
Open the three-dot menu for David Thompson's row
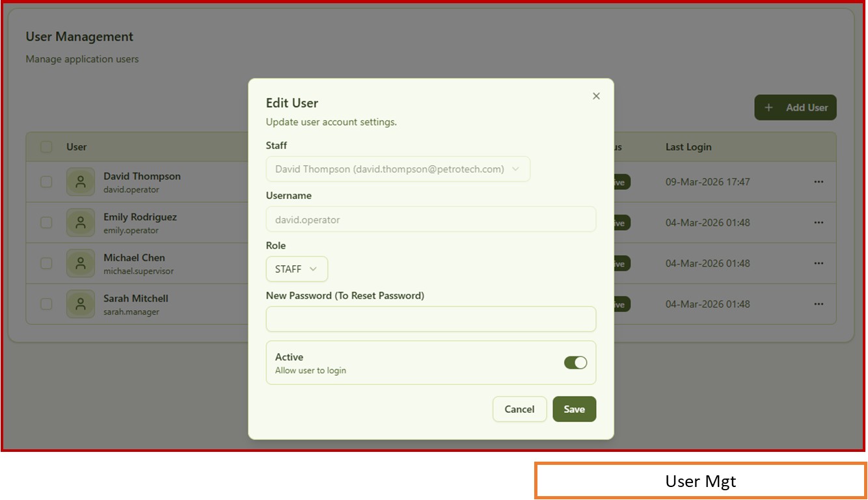pyautogui.click(x=819, y=182)
